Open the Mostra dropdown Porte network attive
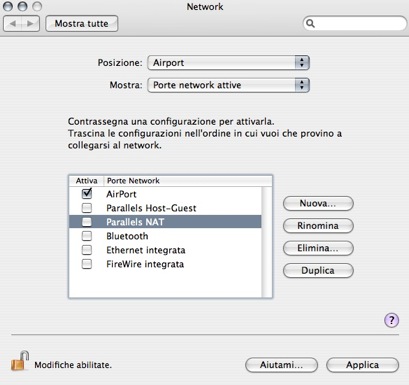The image size is (409, 385). (229, 85)
